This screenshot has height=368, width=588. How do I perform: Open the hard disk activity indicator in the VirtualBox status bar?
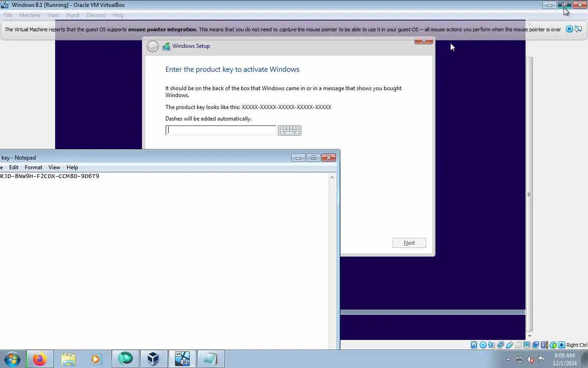(474, 345)
